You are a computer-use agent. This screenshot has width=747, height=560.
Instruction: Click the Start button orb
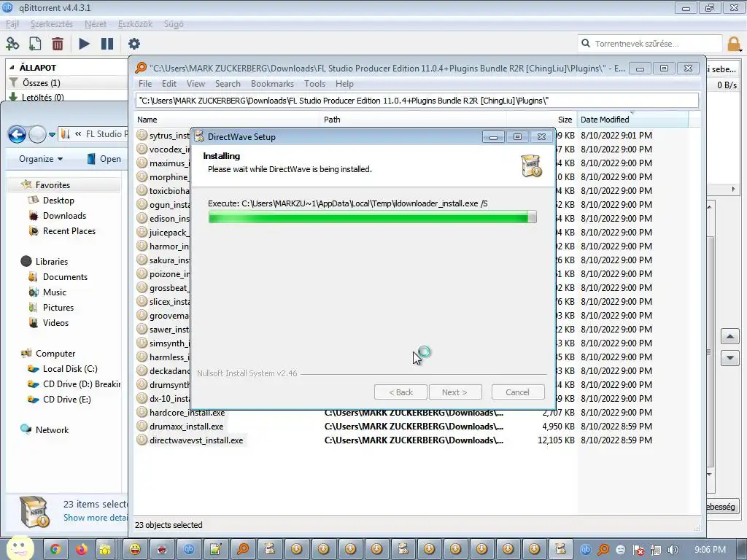click(x=20, y=548)
